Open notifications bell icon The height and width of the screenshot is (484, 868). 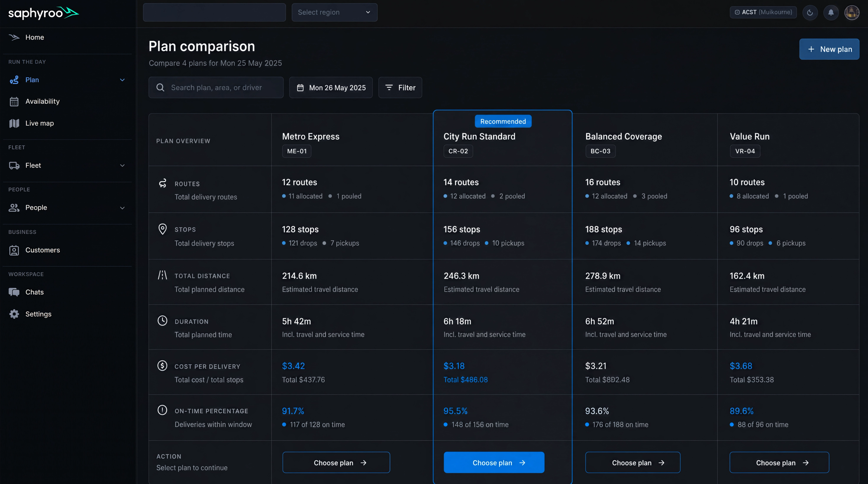point(831,12)
